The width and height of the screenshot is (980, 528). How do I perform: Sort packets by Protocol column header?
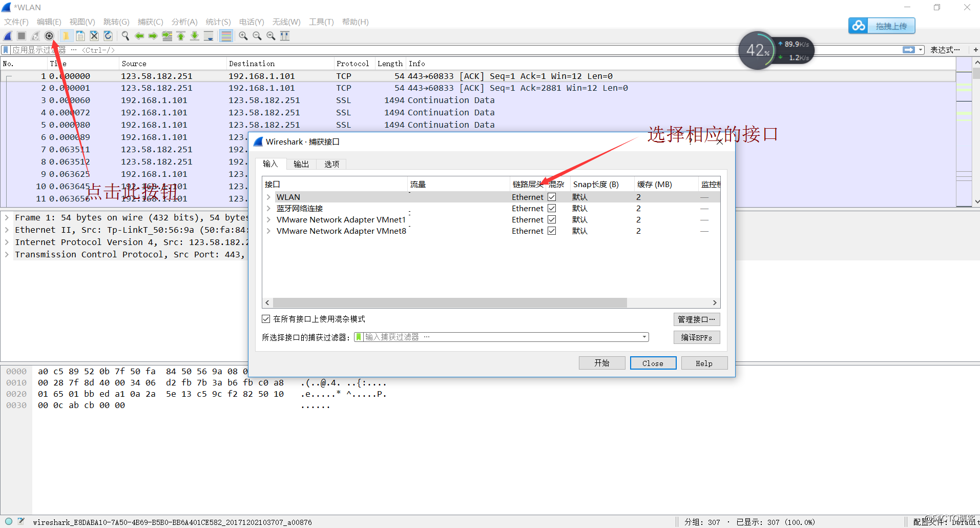[352, 64]
